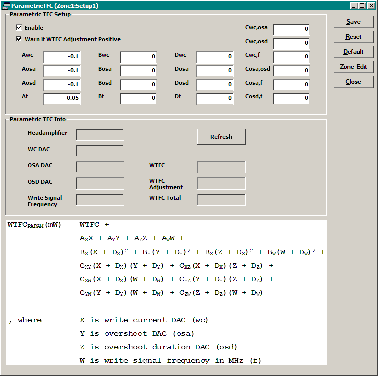Image resolution: width=378 pixels, height=376 pixels.
Task: Click the 'Headamplifier' label
Action: coord(47,133)
